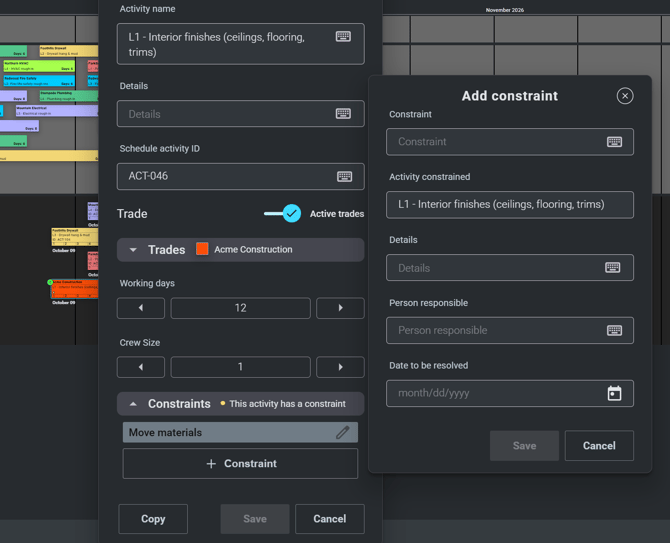Click keyboard icon in Add constraint Details field

613,267
